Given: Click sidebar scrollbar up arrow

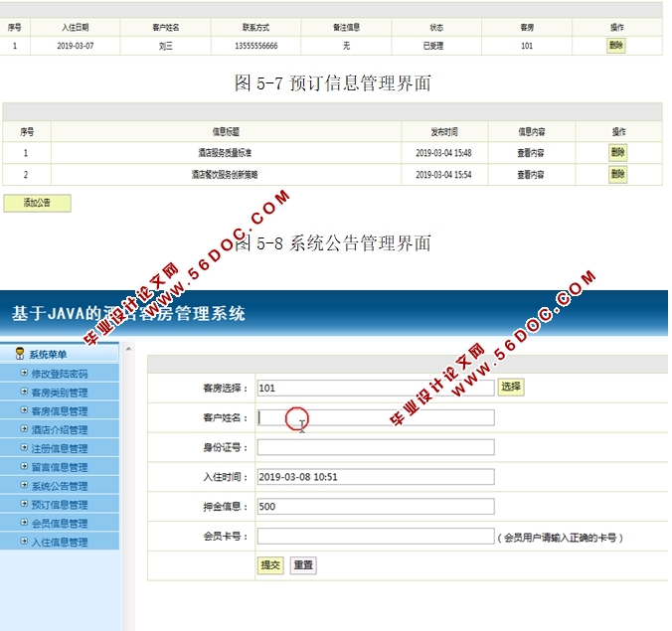Looking at the screenshot, I should [x=128, y=349].
